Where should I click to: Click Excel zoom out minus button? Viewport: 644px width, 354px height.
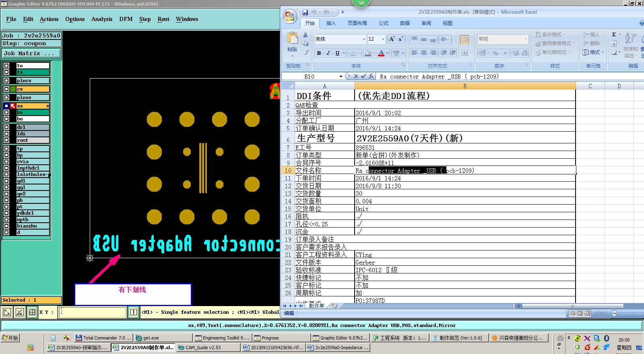coord(614,313)
